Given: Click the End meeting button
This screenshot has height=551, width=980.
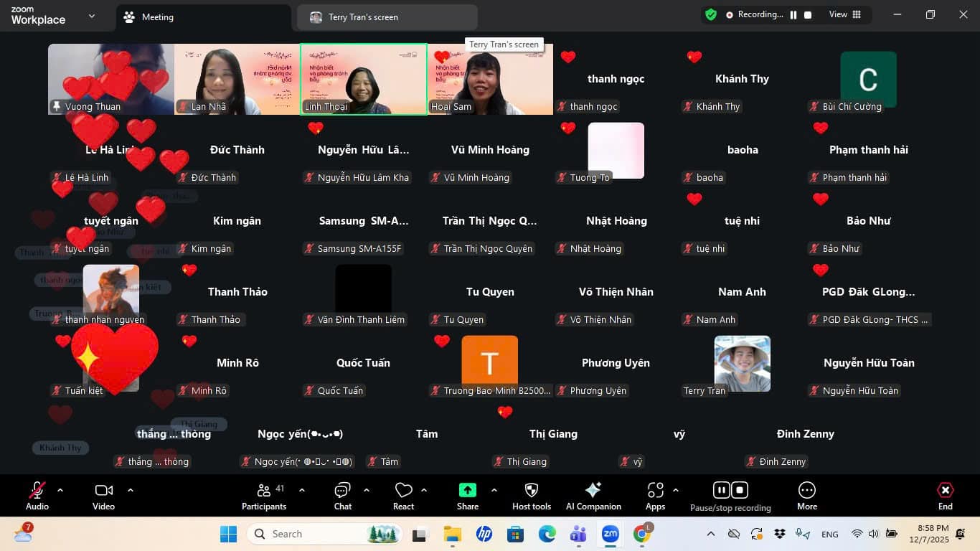Looking at the screenshot, I should (945, 495).
